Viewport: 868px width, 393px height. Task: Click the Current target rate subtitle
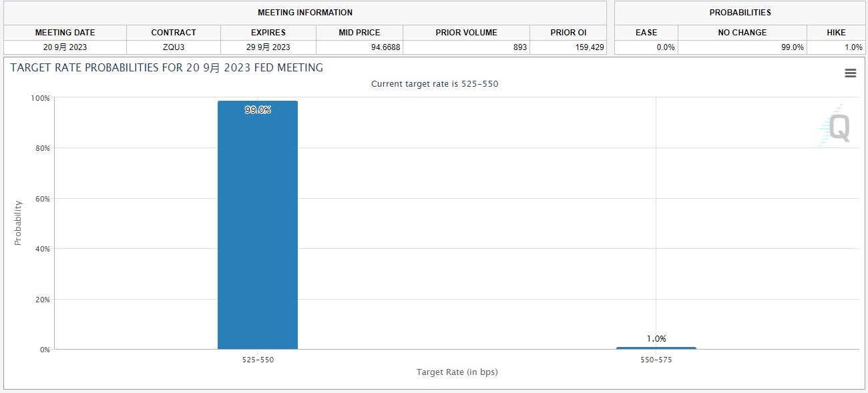435,84
